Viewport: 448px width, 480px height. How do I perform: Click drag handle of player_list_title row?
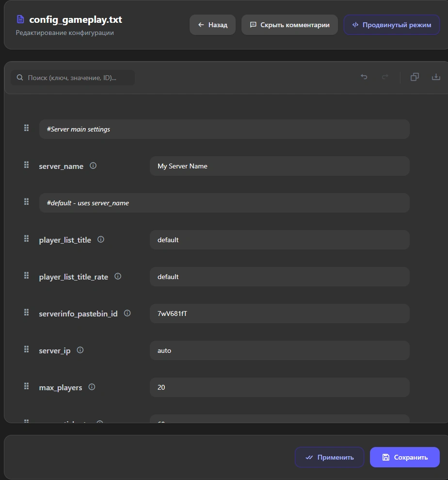[27, 238]
